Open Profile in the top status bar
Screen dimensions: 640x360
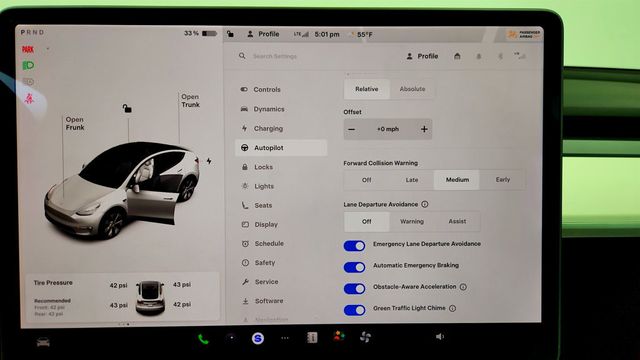[x=263, y=34]
